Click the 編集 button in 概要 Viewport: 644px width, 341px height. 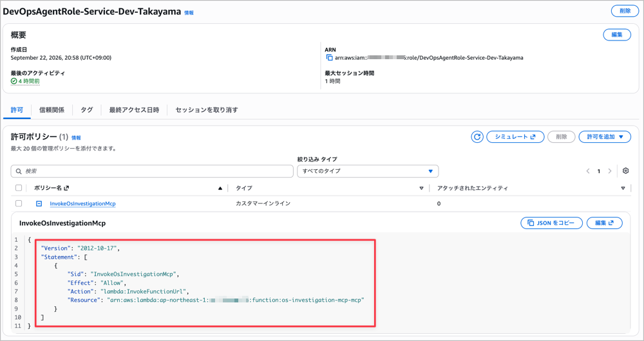(617, 35)
